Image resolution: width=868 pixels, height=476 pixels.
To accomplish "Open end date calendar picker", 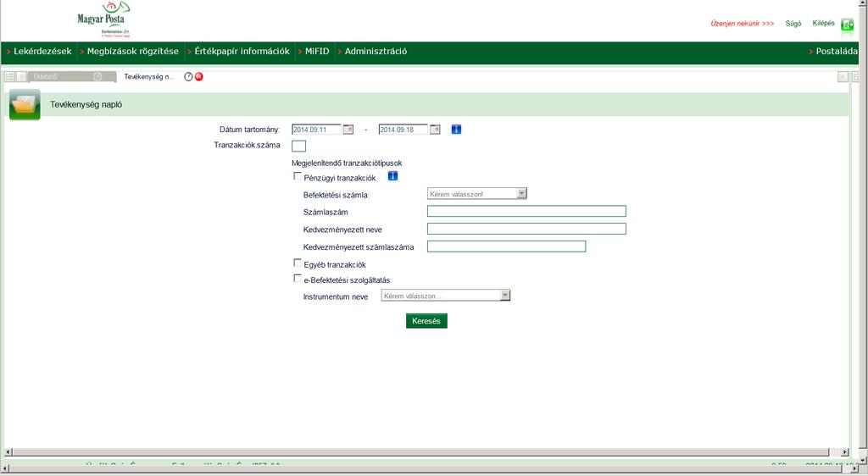I will click(x=435, y=130).
